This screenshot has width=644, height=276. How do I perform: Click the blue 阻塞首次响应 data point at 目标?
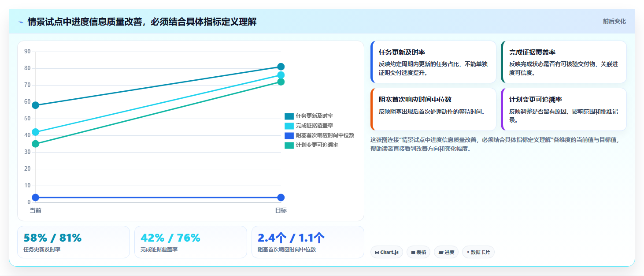[x=281, y=198]
